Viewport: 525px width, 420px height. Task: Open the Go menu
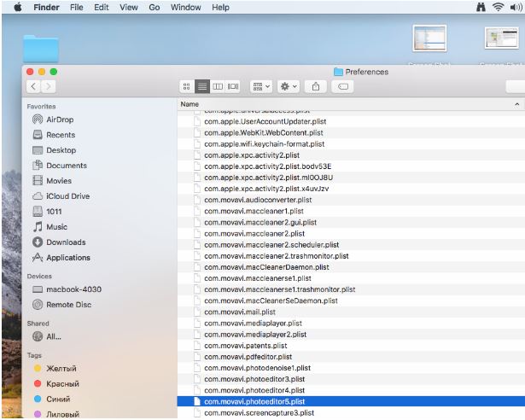point(154,8)
